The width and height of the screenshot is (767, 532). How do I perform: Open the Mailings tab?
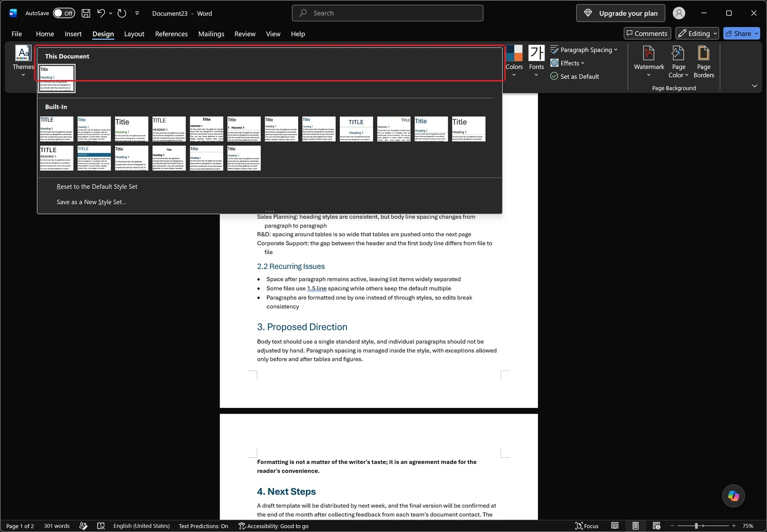pos(211,34)
